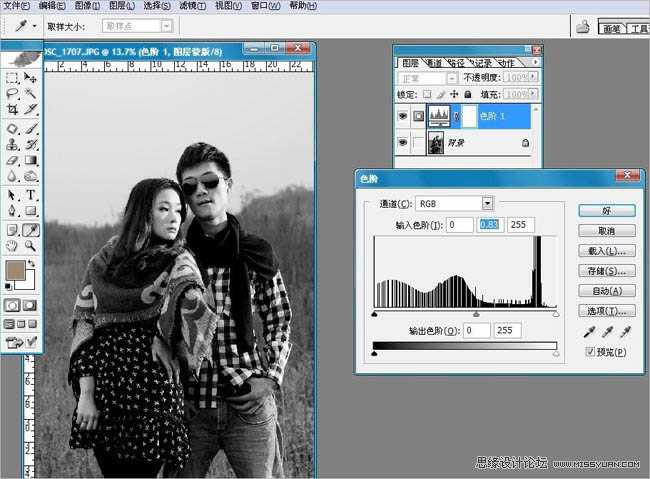Click the set white point eyedropper
The height and width of the screenshot is (479, 650).
[x=626, y=332]
